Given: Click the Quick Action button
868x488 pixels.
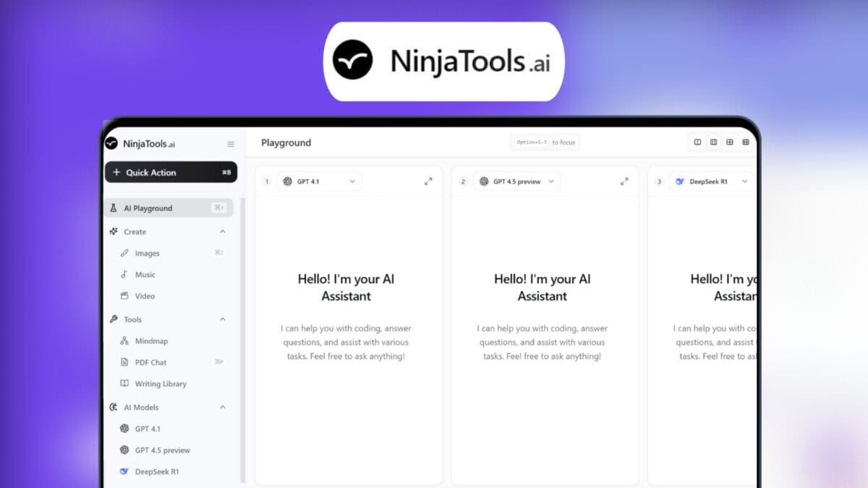Looking at the screenshot, I should click(x=171, y=172).
